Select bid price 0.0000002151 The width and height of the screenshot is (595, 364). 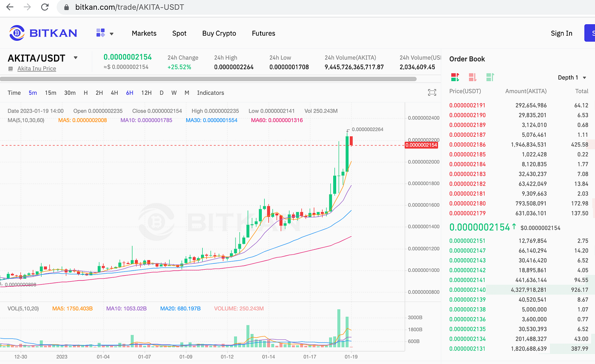[467, 241]
